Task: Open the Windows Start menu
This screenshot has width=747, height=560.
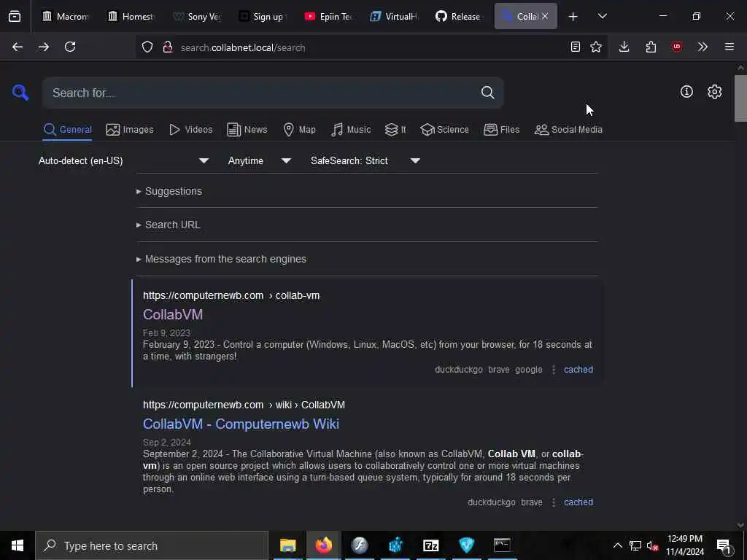Action: pos(18,545)
